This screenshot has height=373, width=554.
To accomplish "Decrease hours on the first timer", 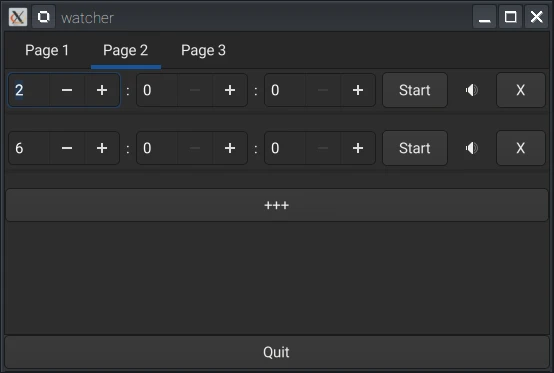I will tap(67, 90).
